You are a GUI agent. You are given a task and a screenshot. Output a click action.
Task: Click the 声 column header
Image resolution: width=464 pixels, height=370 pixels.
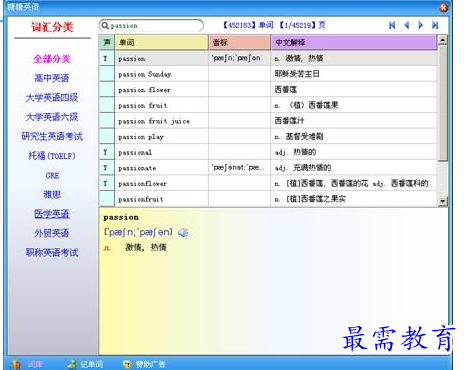(x=107, y=42)
